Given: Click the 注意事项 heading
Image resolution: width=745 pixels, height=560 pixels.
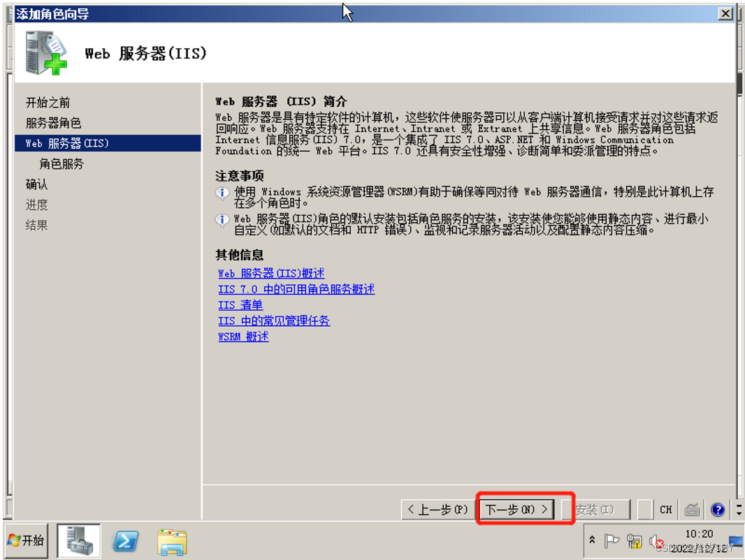Looking at the screenshot, I should (x=240, y=176).
